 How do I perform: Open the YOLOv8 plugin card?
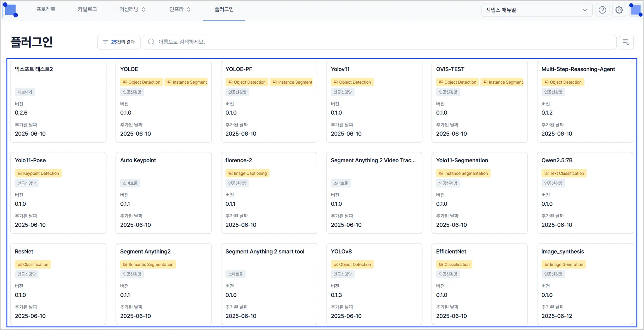click(x=374, y=284)
